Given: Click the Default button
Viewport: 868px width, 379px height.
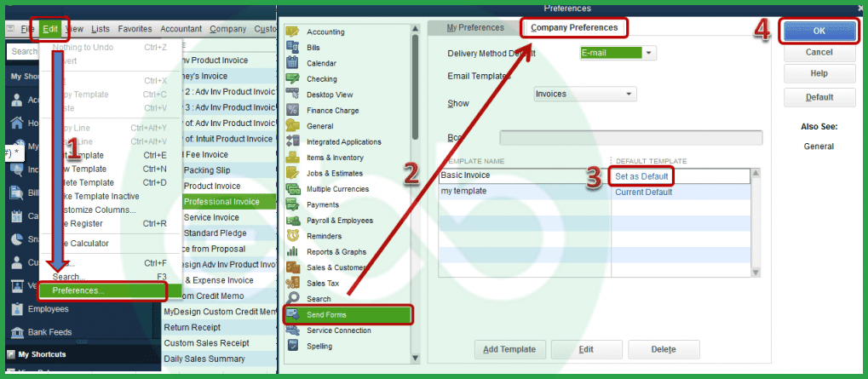Looking at the screenshot, I should 819,97.
